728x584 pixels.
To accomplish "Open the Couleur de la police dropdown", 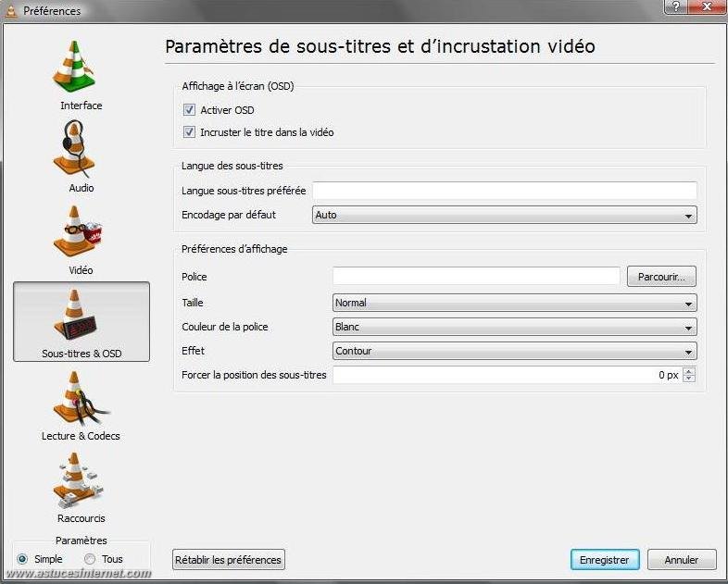I will click(515, 327).
